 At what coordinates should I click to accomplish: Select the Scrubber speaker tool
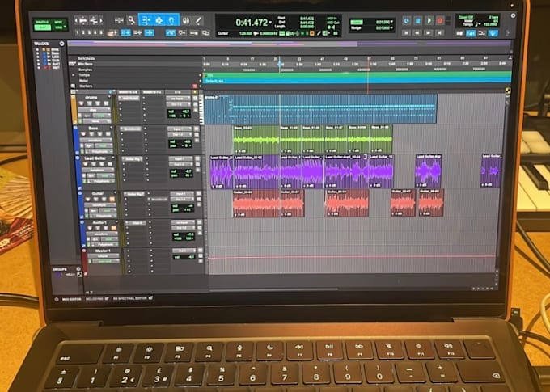pos(186,21)
